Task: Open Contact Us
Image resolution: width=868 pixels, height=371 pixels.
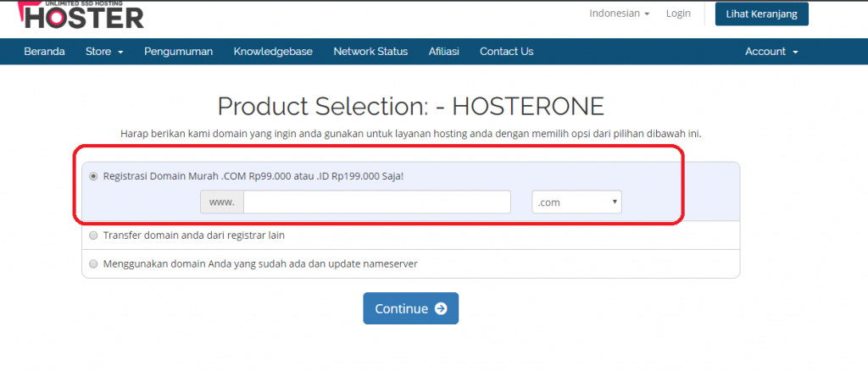Action: click(x=507, y=52)
